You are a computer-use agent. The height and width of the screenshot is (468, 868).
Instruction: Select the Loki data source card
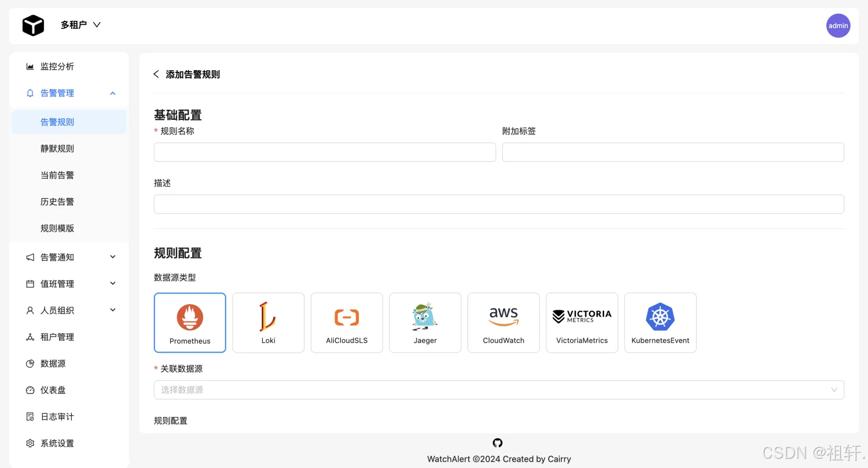(x=269, y=323)
